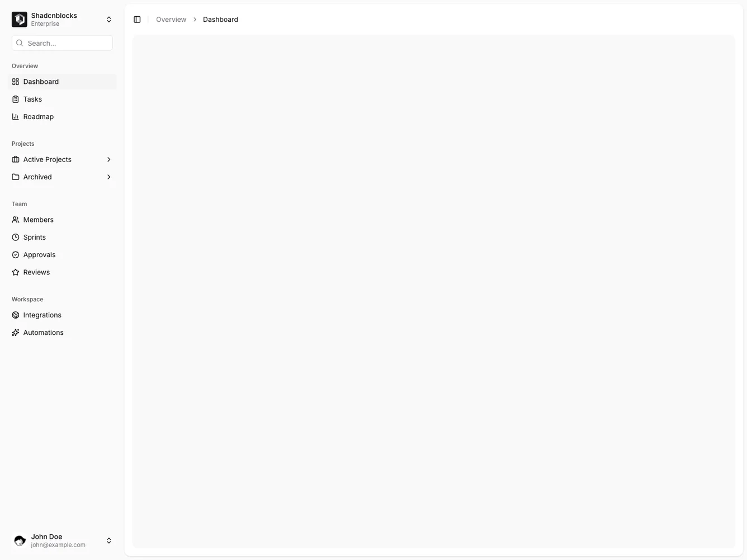
Task: Expand the Active Projects chevron
Action: (x=108, y=159)
